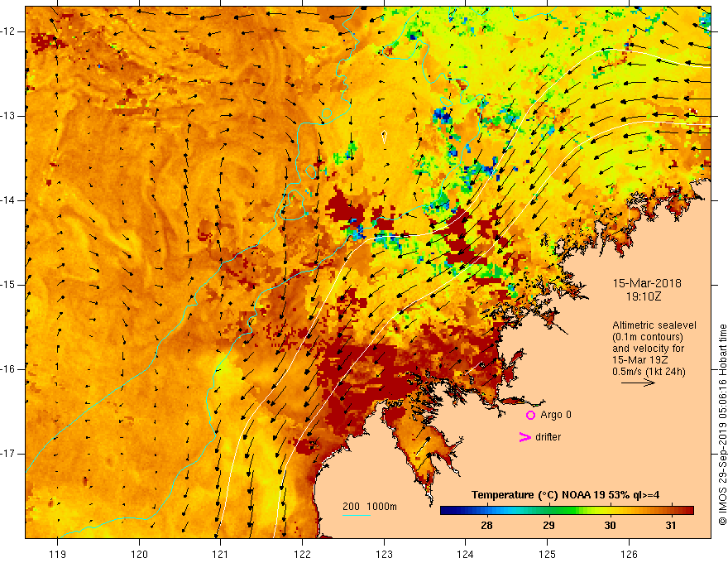Click the longitude axis label "122"
The image size is (728, 563).
[302, 554]
